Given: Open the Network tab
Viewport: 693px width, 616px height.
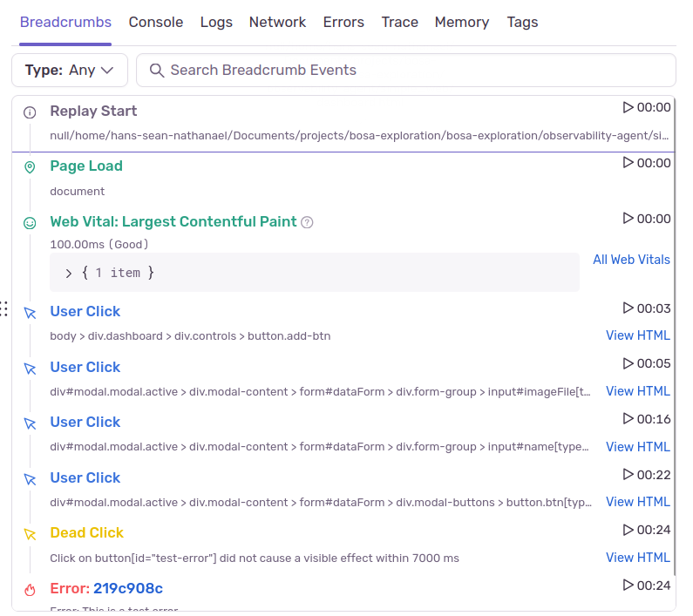Looking at the screenshot, I should [277, 23].
